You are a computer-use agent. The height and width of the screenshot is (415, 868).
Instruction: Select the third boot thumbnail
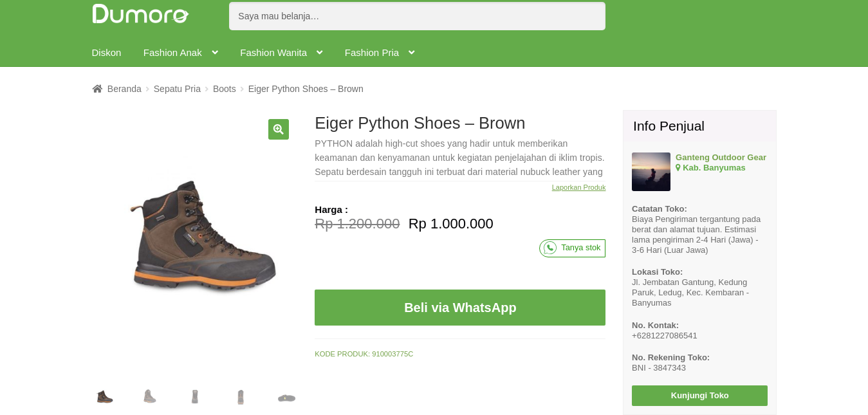click(195, 396)
